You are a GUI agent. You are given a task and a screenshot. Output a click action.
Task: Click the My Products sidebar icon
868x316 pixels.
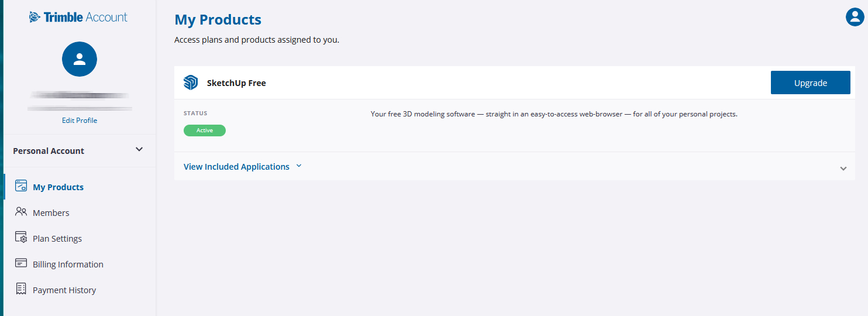pos(21,186)
